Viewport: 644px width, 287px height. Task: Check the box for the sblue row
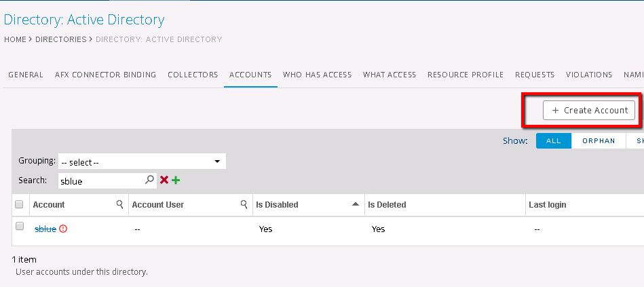click(x=20, y=227)
